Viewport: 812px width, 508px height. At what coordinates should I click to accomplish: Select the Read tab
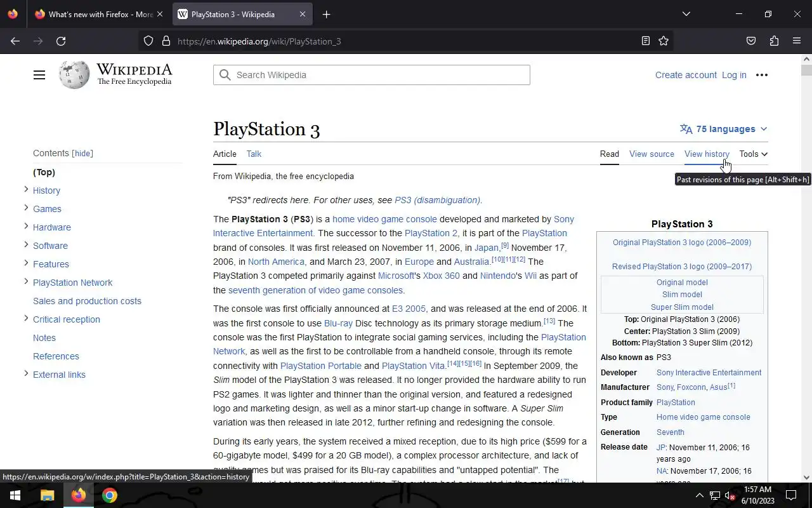pos(610,154)
